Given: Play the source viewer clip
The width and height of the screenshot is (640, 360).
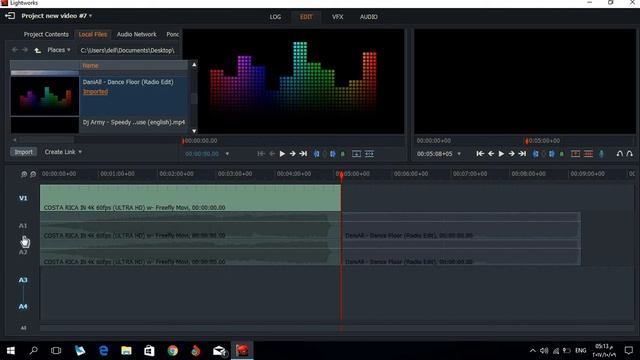Looking at the screenshot, I should [282, 154].
